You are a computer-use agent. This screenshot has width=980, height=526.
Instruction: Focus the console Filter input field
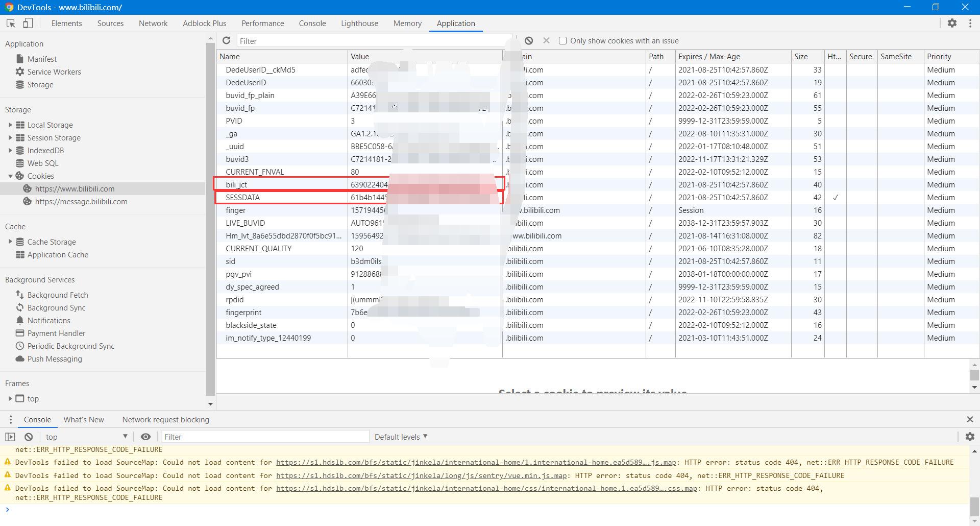coord(265,437)
